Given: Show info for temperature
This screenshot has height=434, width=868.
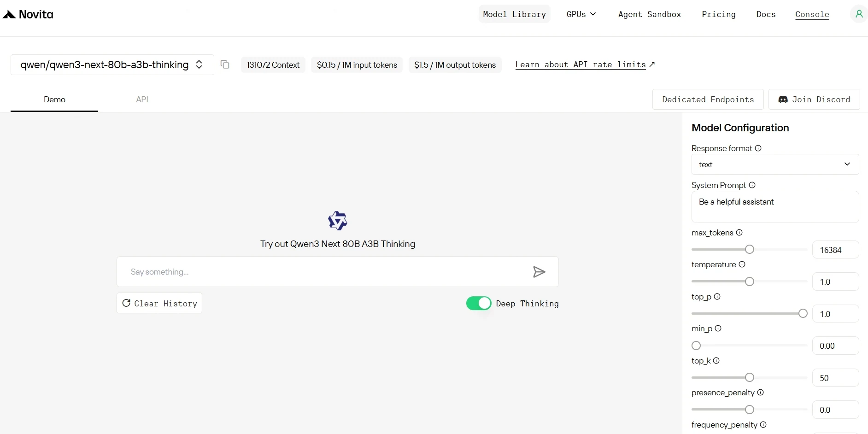Looking at the screenshot, I should (742, 264).
